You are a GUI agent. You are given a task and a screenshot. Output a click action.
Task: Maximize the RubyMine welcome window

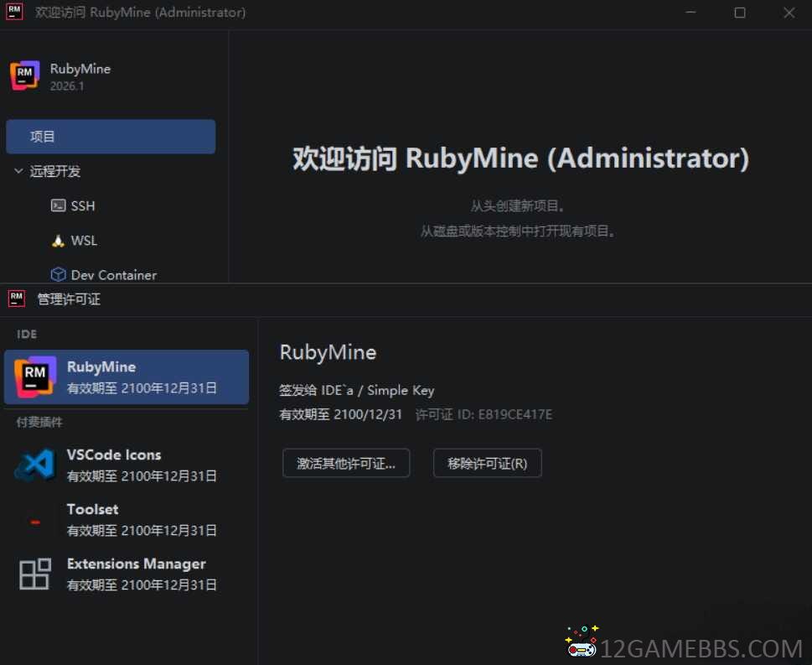coord(740,13)
